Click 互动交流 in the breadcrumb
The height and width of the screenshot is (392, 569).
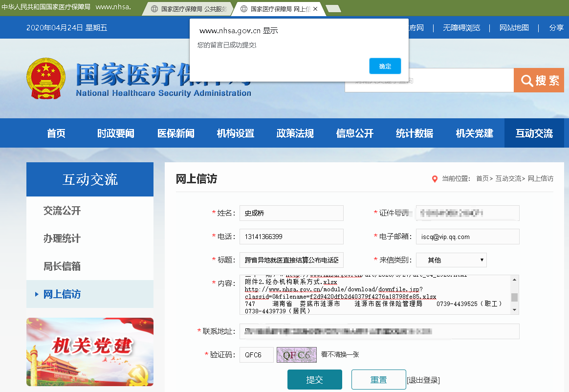(x=508, y=178)
